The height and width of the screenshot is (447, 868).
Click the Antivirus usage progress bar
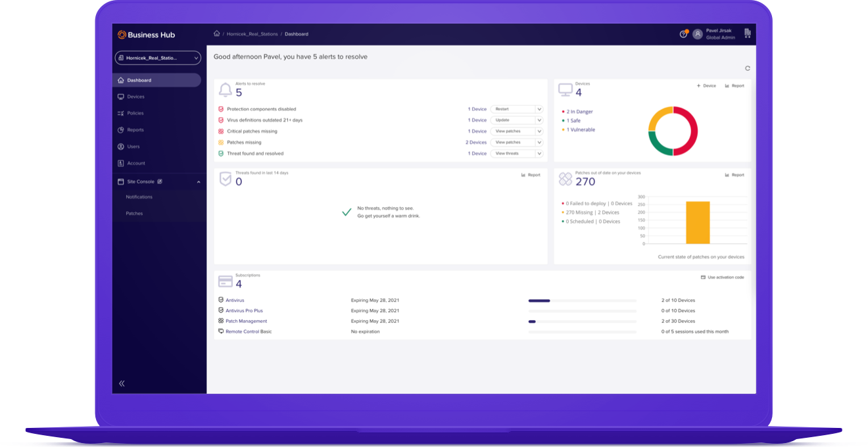582,300
